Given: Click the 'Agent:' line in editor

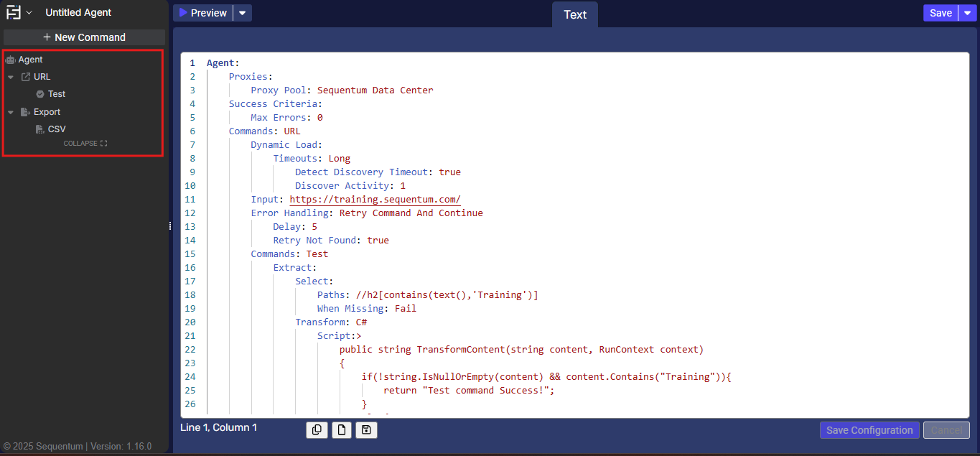Looking at the screenshot, I should click(223, 63).
